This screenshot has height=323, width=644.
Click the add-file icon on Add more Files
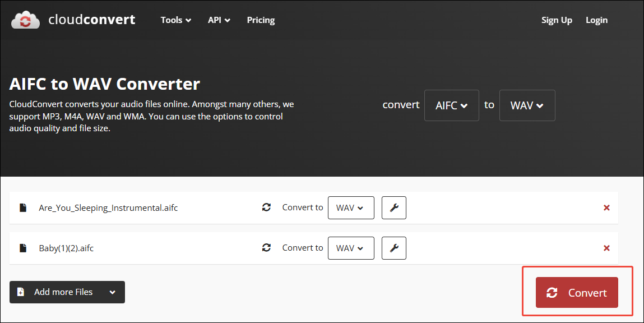coord(21,292)
